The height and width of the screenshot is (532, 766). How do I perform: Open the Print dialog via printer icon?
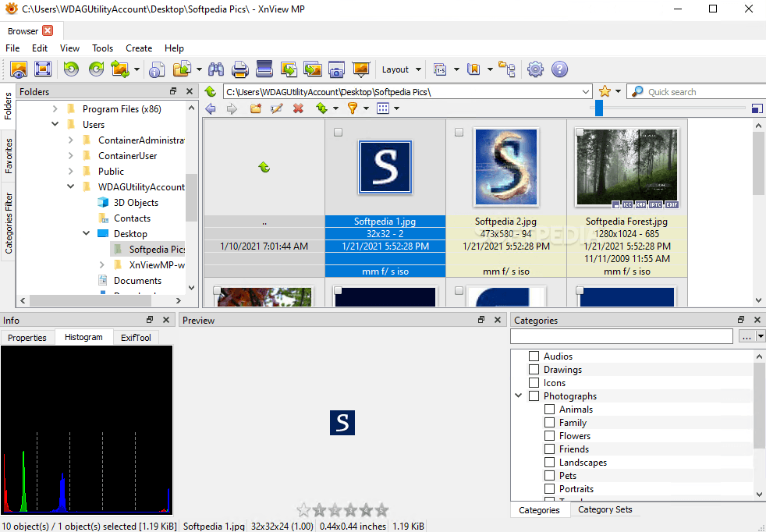[x=240, y=69]
